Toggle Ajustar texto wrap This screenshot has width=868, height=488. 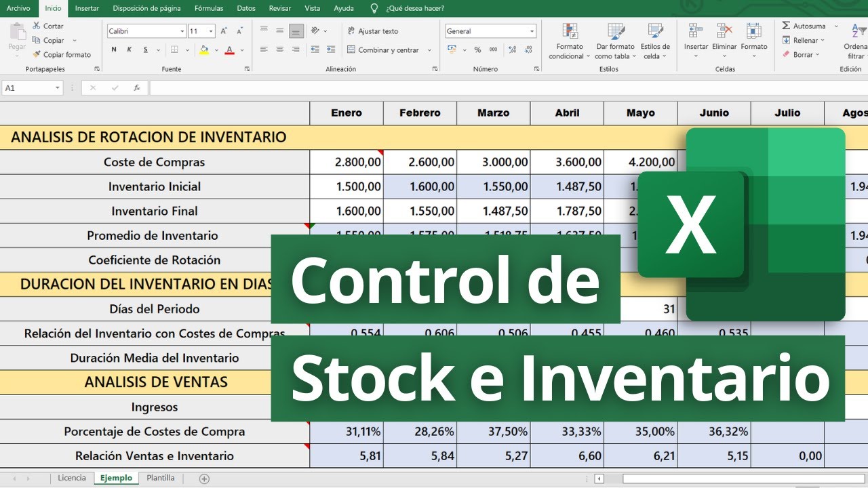(x=373, y=31)
